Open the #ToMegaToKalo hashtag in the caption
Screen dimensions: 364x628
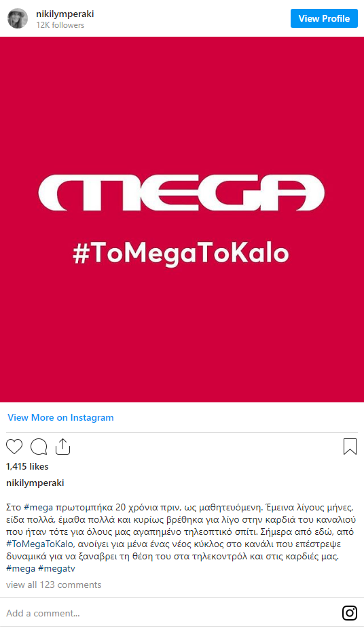pyautogui.click(x=40, y=544)
